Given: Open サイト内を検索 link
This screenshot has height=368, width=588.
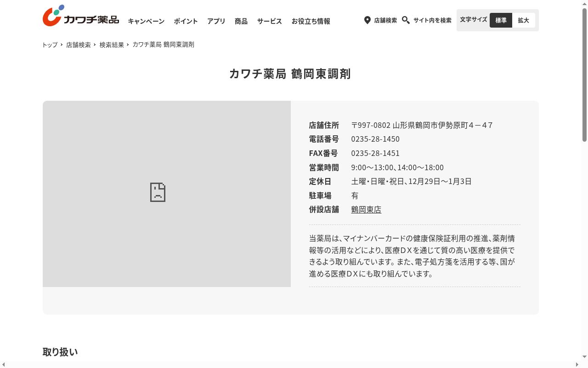Looking at the screenshot, I should tap(432, 20).
